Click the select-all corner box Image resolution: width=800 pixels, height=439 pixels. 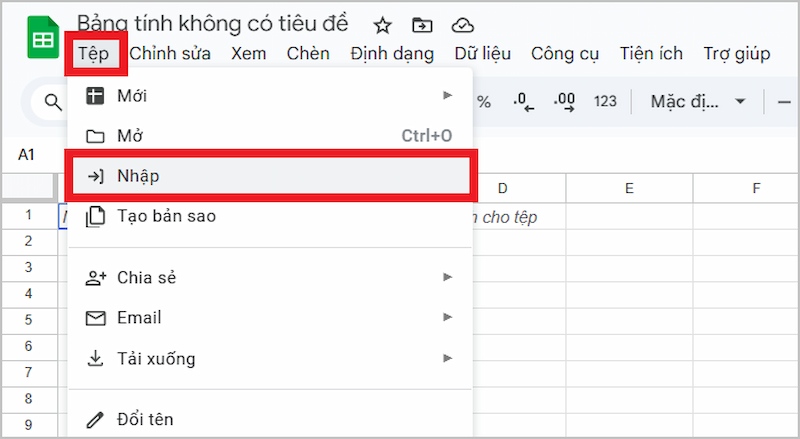(x=29, y=187)
